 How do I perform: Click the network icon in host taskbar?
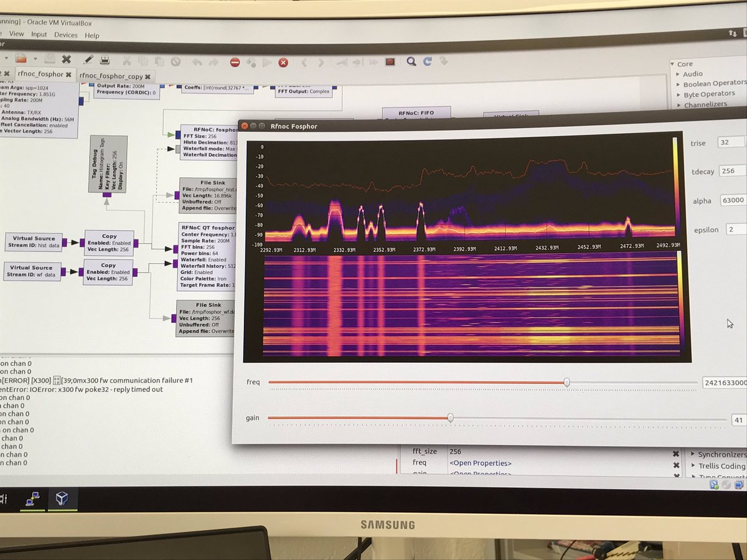pyautogui.click(x=32, y=499)
